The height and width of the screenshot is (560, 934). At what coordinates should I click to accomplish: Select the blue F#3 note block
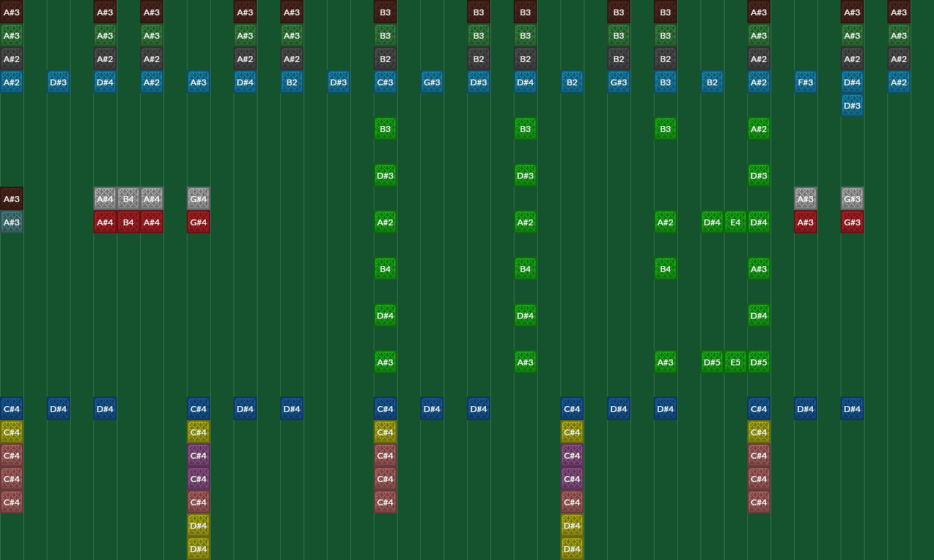[x=806, y=82]
